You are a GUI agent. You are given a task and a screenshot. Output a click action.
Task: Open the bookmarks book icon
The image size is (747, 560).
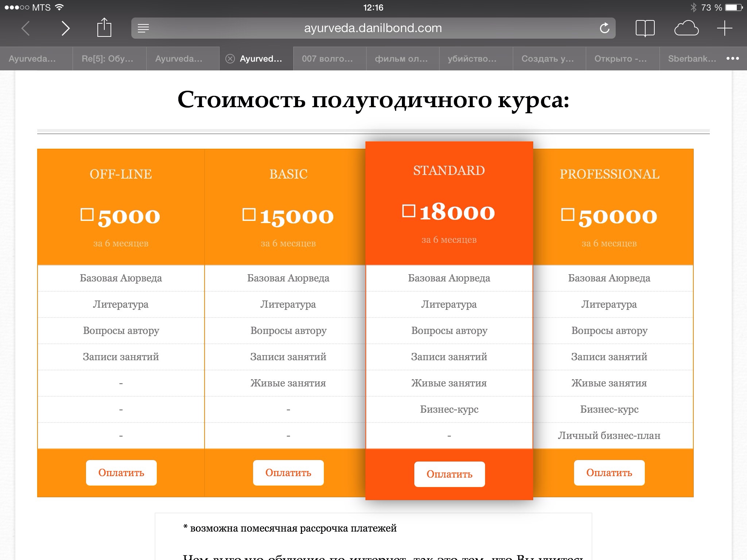[x=645, y=28]
